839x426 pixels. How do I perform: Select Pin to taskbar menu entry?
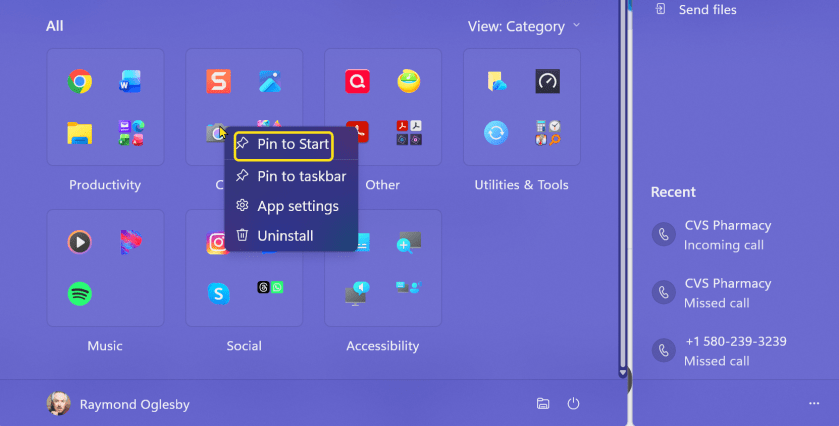pyautogui.click(x=291, y=176)
